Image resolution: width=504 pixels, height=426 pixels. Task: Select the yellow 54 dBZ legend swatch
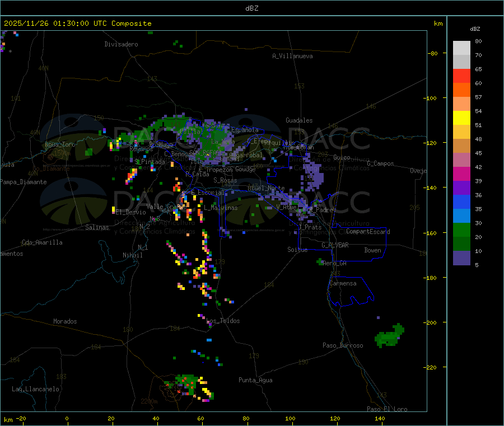tap(461, 118)
